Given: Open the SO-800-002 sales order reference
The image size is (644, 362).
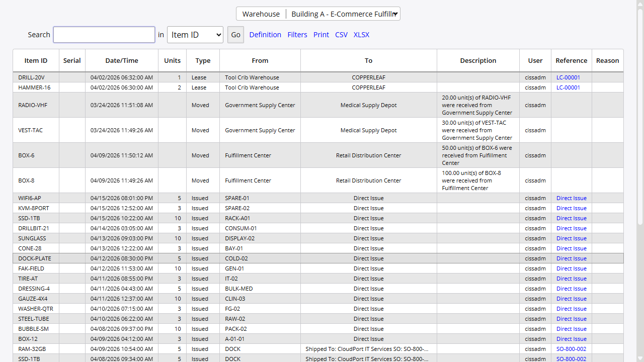Looking at the screenshot, I should tap(571, 349).
